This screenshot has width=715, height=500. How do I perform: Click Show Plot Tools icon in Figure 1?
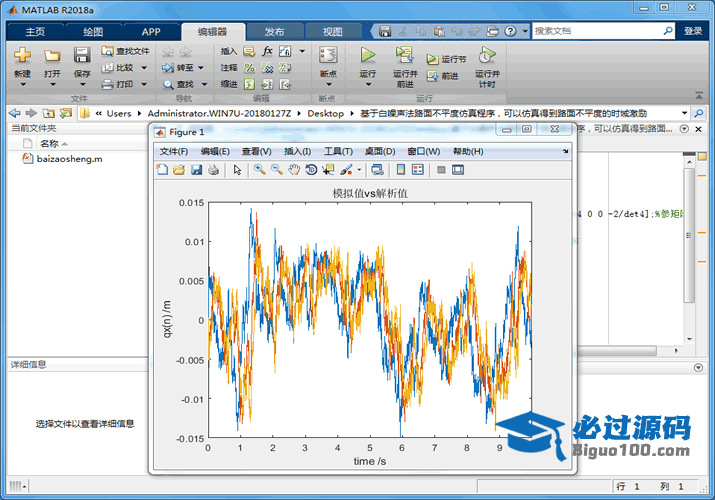458,170
